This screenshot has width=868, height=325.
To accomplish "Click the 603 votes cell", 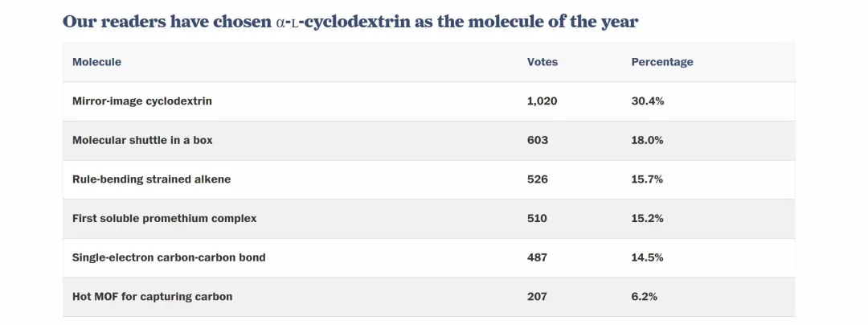I will (538, 140).
